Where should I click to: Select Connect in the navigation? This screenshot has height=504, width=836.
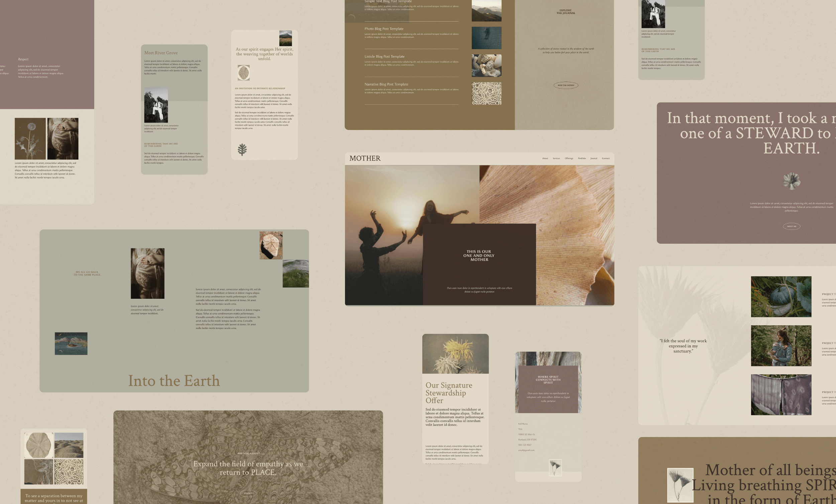coord(606,158)
